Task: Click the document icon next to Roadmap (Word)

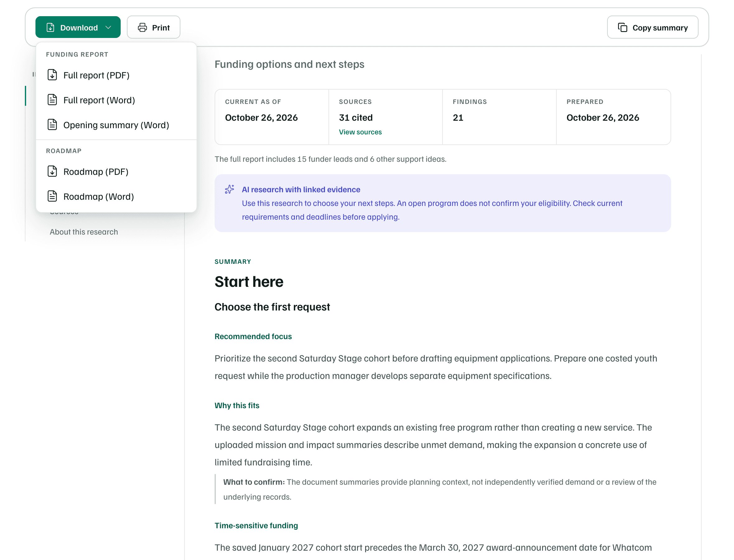Action: tap(52, 197)
